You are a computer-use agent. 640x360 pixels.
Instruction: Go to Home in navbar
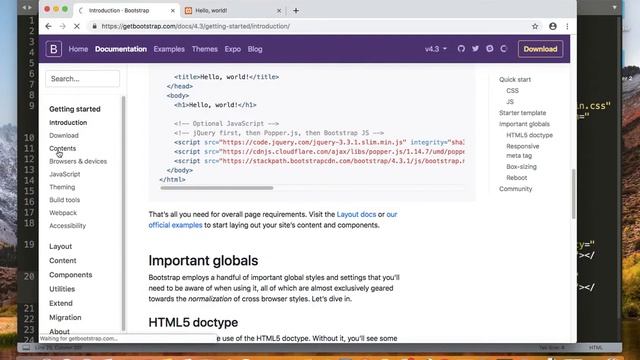click(x=78, y=49)
